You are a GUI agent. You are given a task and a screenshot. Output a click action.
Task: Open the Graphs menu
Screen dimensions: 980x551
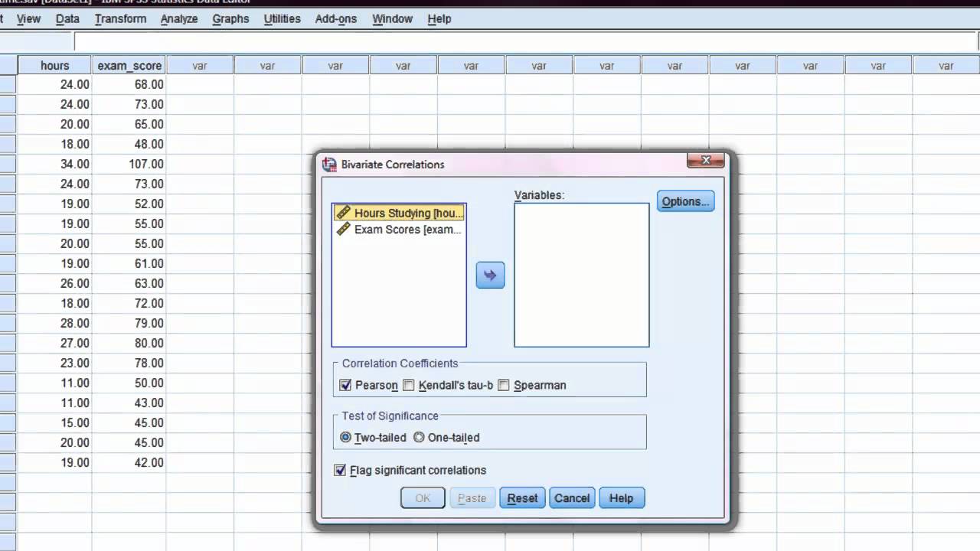(x=230, y=18)
